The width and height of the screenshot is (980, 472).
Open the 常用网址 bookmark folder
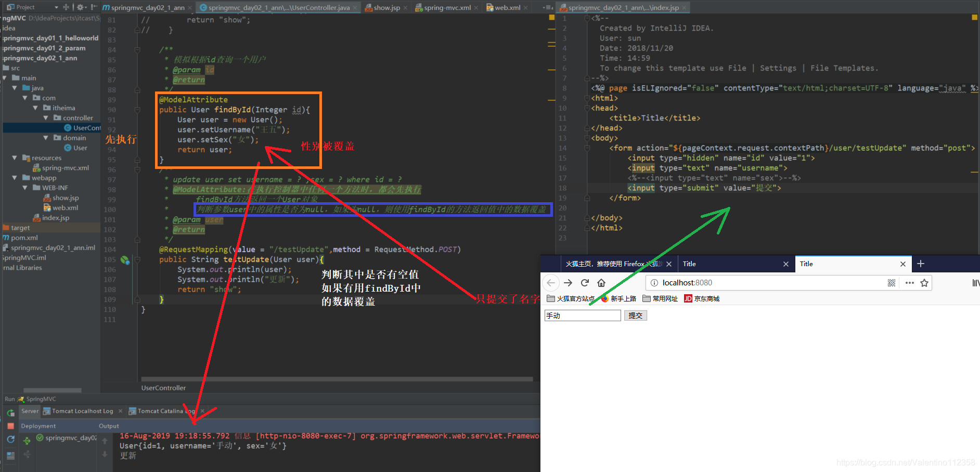[x=660, y=298]
